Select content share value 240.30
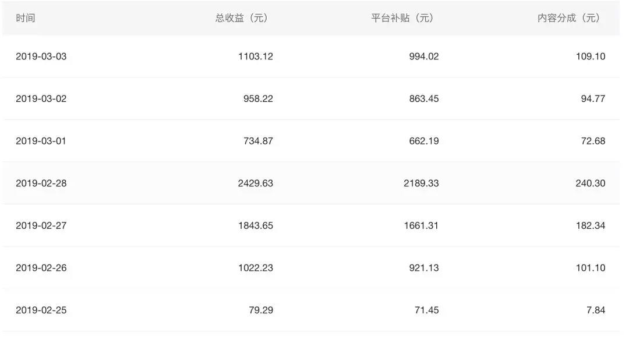Viewport: 629px width, 364px height. pos(591,183)
